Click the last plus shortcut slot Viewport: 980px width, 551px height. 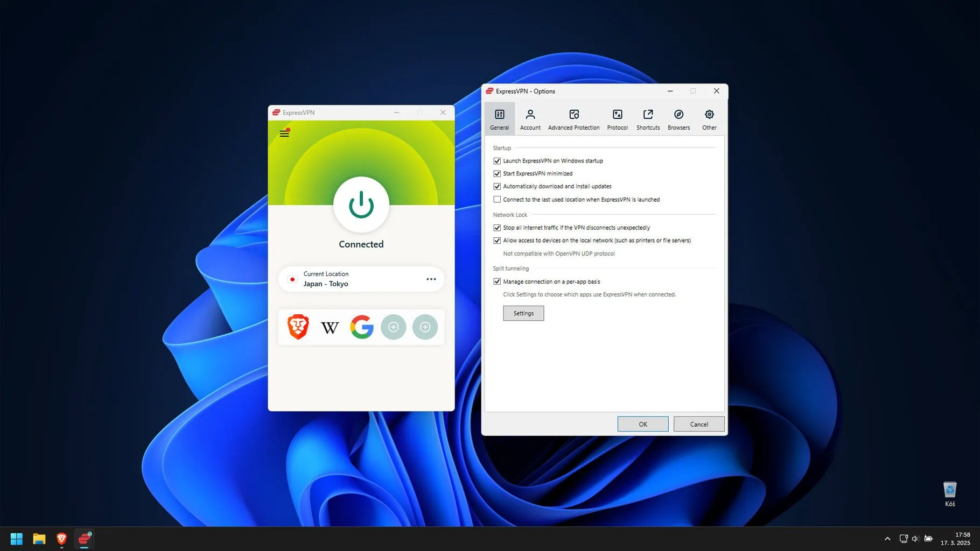pos(425,327)
